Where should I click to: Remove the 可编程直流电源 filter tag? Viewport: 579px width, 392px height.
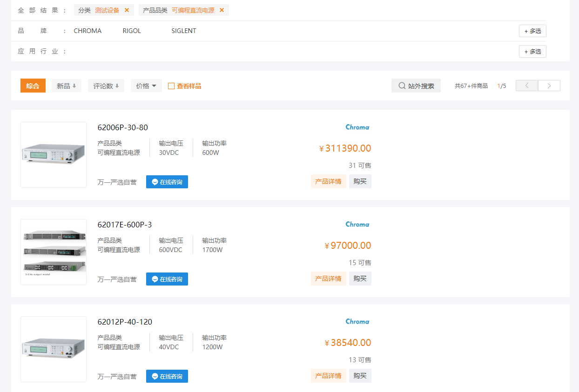tap(222, 10)
